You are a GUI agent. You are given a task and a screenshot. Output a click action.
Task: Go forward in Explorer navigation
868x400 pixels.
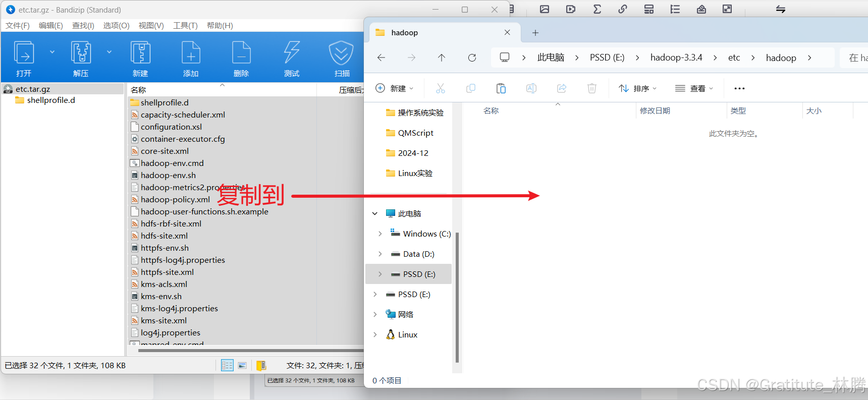(x=411, y=58)
